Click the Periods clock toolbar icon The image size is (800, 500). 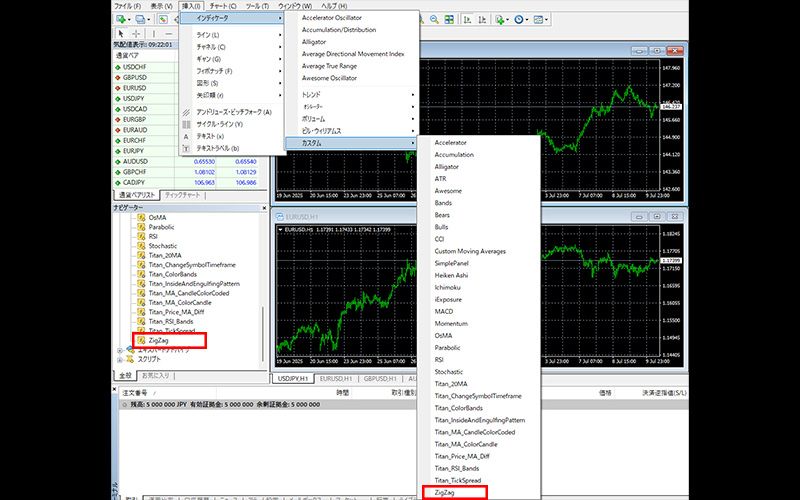(519, 19)
